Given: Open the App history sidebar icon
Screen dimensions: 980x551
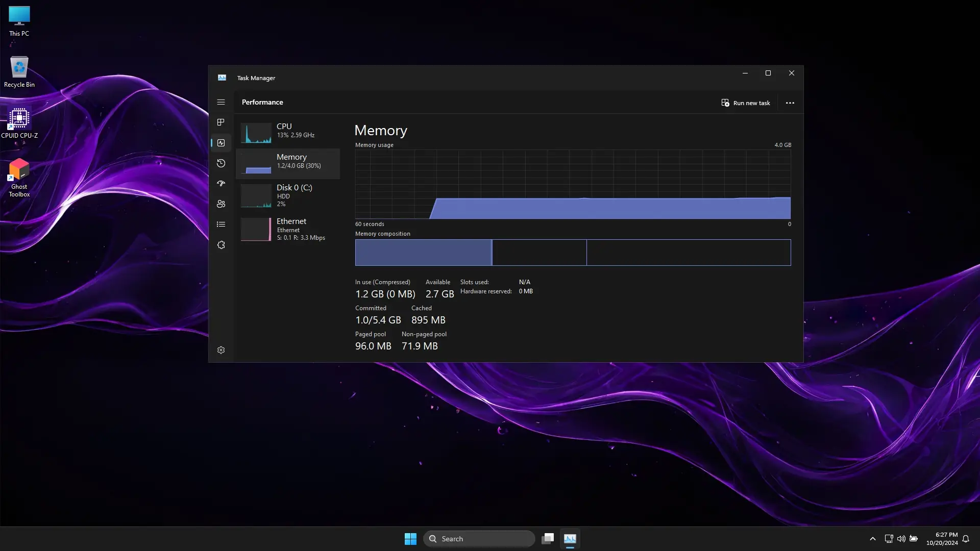Looking at the screenshot, I should tap(221, 163).
